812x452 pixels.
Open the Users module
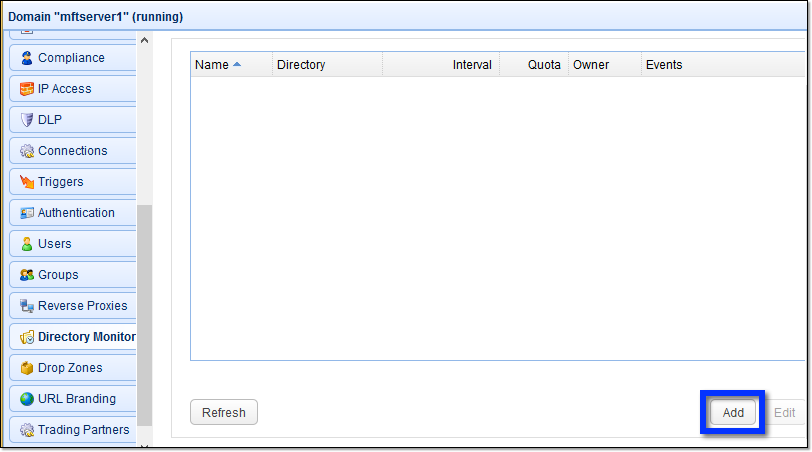point(73,244)
